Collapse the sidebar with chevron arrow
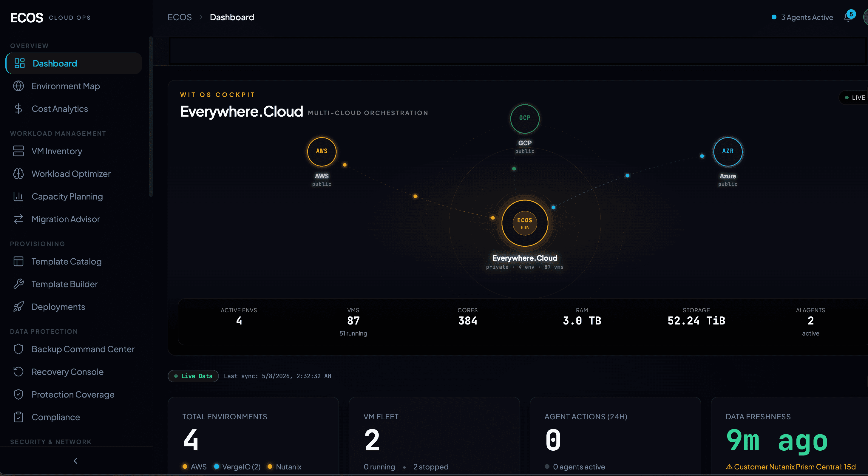 click(75, 460)
